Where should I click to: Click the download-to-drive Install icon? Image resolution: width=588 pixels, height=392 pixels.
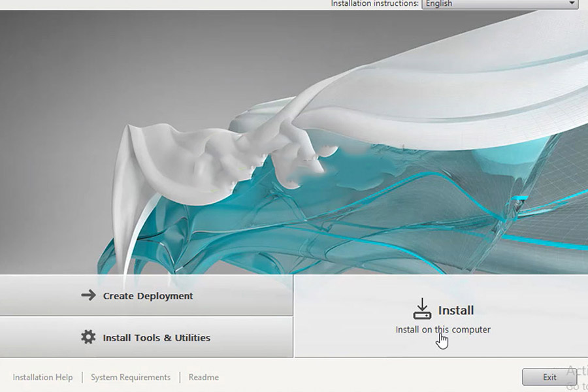pyautogui.click(x=423, y=309)
